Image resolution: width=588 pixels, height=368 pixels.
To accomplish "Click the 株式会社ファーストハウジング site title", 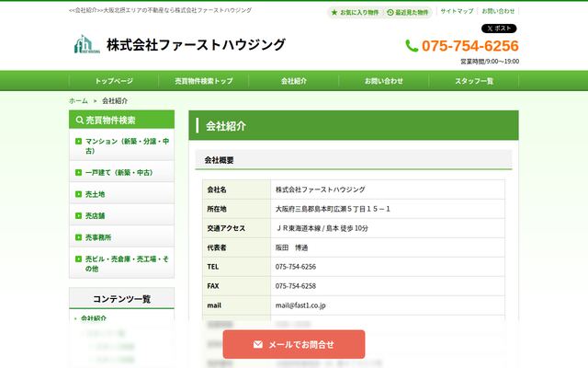I will click(x=196, y=45).
